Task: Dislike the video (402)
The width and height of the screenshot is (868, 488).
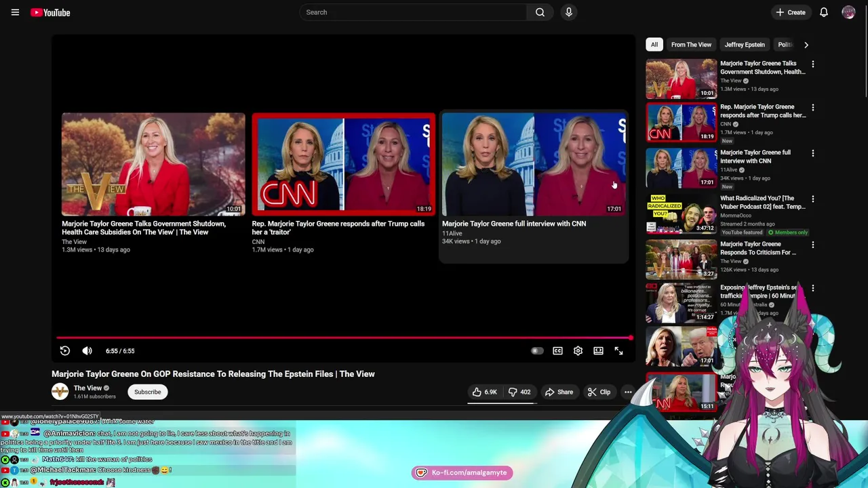Action: (x=520, y=392)
